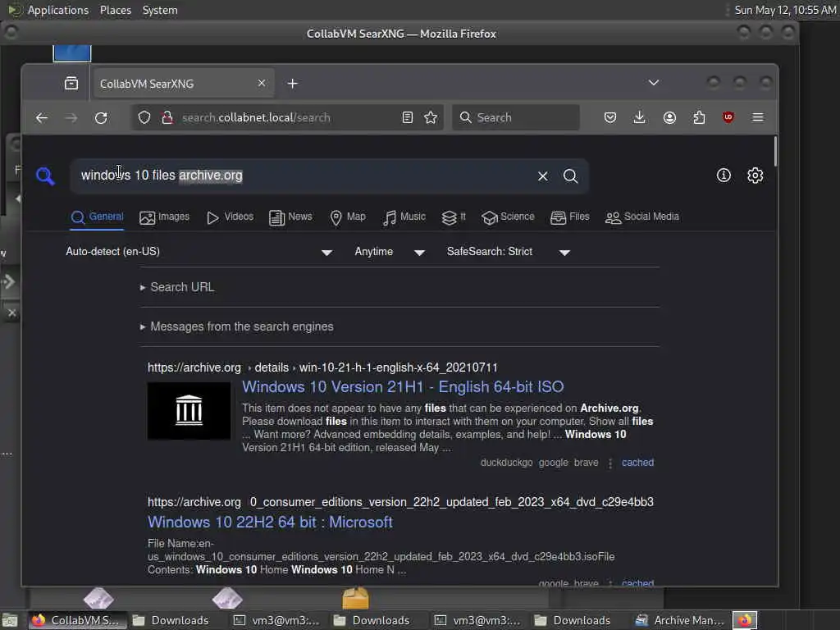Click the SearXNG query input field

(305, 176)
